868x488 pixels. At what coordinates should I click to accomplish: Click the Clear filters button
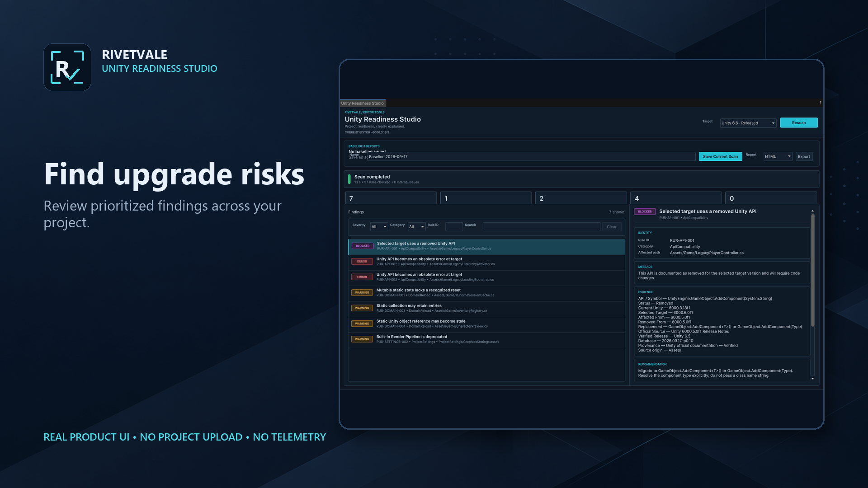point(612,227)
